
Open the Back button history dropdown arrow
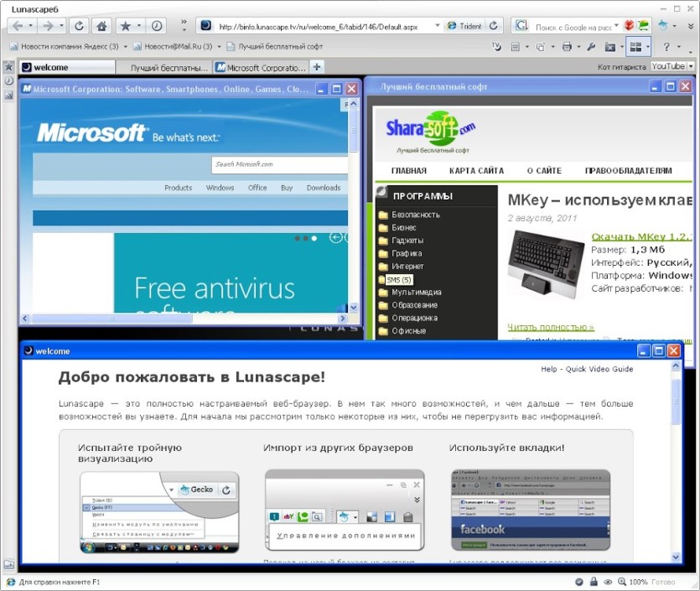(x=31, y=25)
